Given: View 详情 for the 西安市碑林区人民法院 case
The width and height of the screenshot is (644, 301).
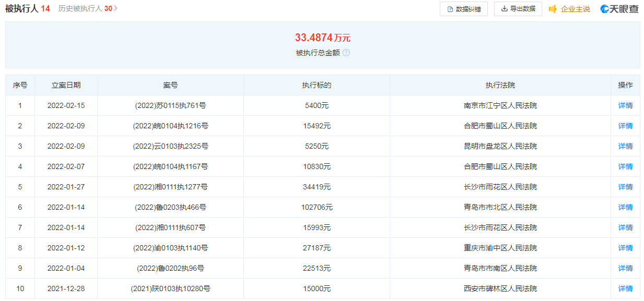Looking at the screenshot, I should 625,288.
